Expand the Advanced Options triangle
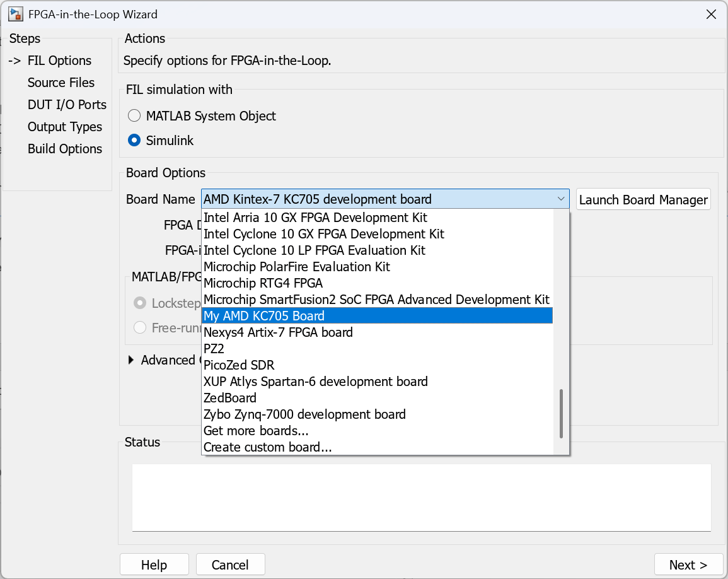728x579 pixels. [x=131, y=360]
